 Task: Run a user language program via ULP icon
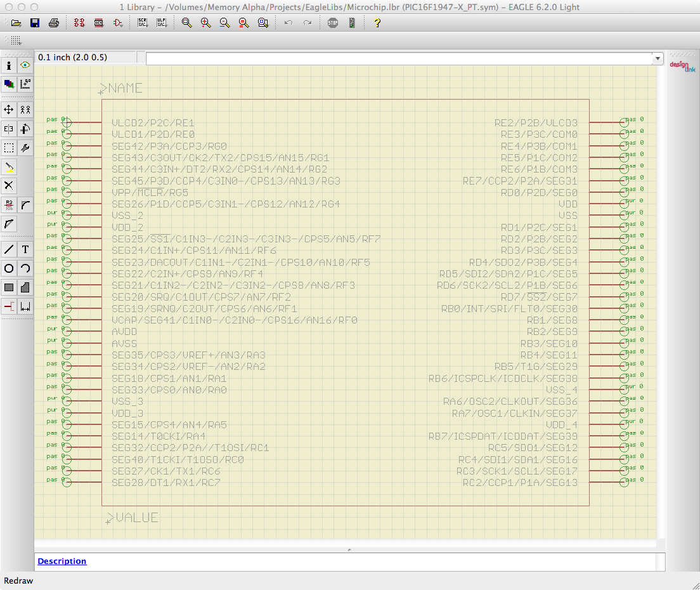[162, 23]
